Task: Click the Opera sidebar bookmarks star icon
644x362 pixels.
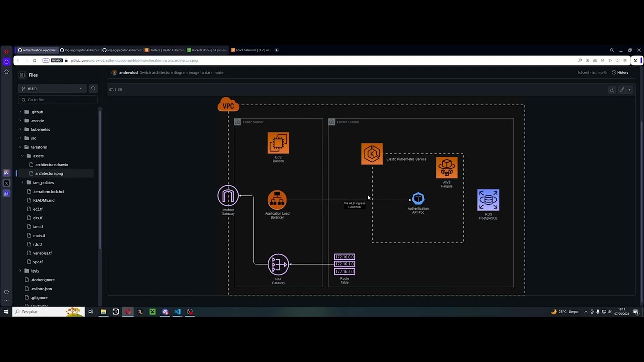Action: coord(6,72)
